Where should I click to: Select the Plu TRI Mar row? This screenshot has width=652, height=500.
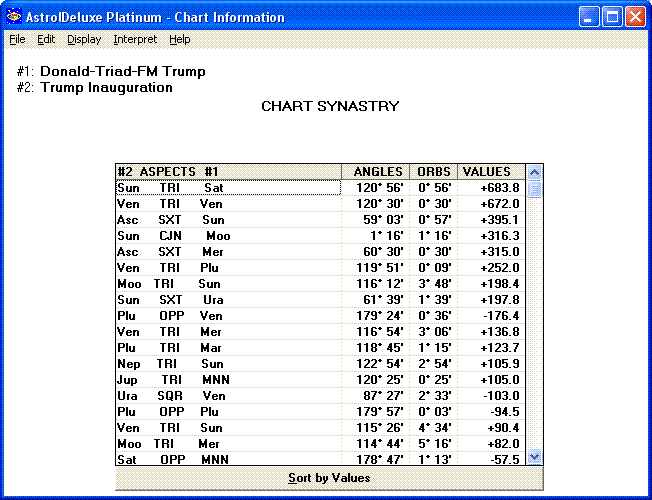coord(320,348)
